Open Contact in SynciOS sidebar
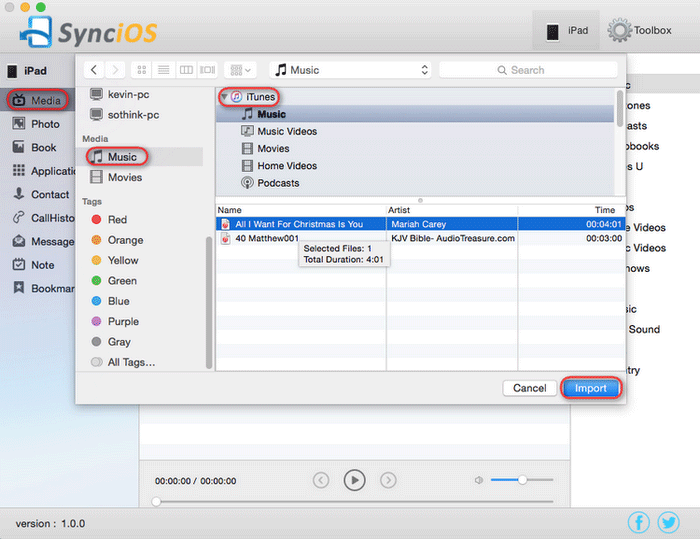The width and height of the screenshot is (700, 539). point(41,194)
